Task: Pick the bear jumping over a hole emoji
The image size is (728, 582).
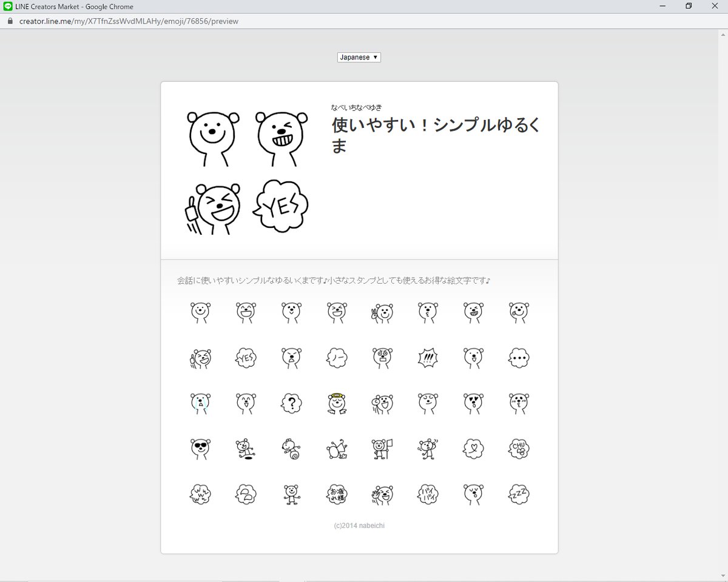Action: tap(246, 449)
